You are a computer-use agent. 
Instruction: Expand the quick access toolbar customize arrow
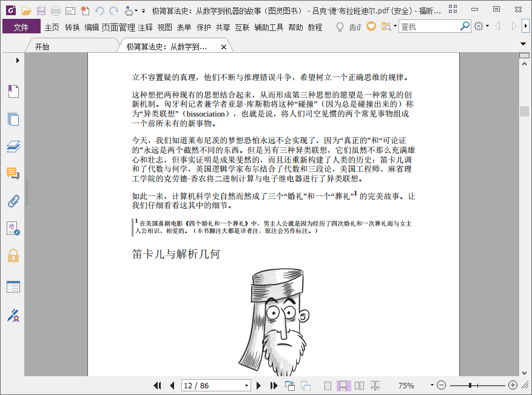tap(144, 11)
